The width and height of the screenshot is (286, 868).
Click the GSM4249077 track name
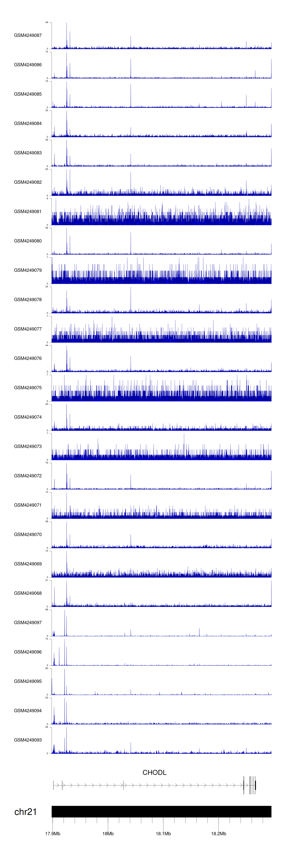[28, 329]
